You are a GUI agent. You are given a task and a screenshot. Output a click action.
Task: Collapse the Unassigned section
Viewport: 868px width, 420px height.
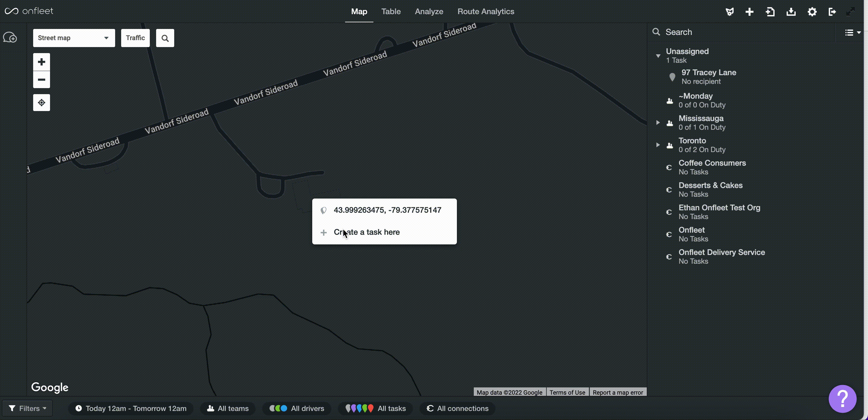658,56
